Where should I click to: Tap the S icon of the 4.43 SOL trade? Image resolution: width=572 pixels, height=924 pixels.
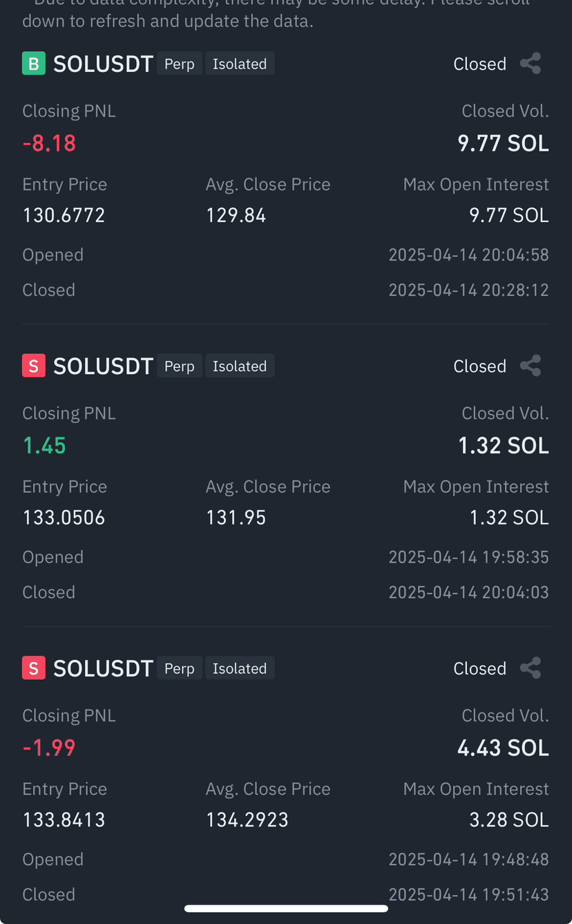tap(34, 668)
